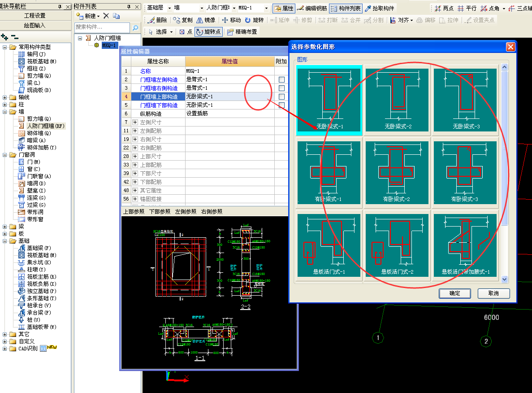Check the 附加 box for 门框墙左侧构造

pyautogui.click(x=281, y=79)
